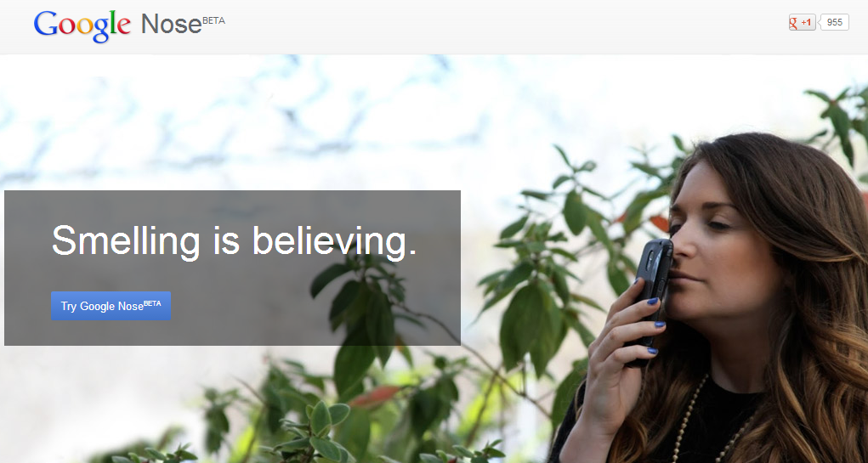
Task: Click the BETA superscript in the header
Action: click(213, 21)
